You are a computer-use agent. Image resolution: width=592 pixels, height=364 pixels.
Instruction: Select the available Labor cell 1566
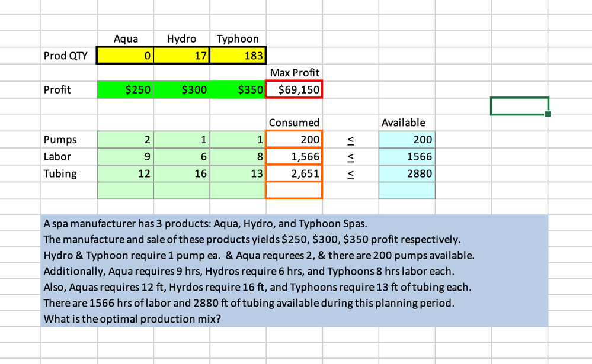click(x=407, y=156)
